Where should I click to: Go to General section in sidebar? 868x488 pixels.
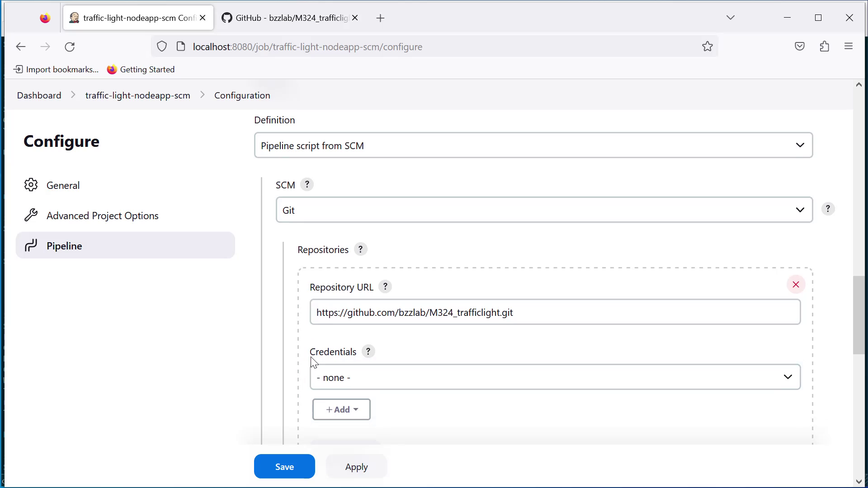coord(63,185)
